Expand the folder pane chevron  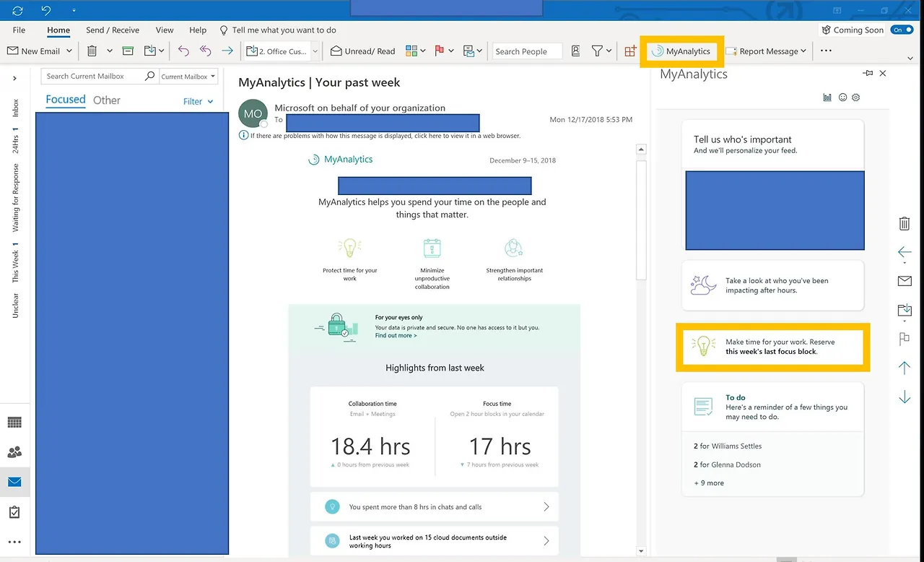[14, 77]
